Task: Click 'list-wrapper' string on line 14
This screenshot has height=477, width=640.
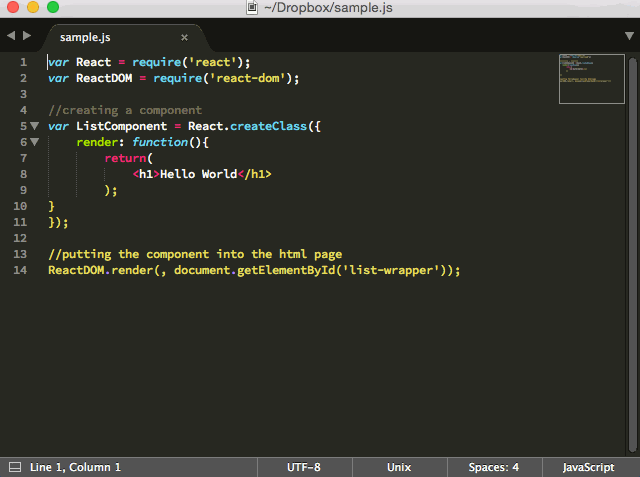Action: click(x=391, y=270)
